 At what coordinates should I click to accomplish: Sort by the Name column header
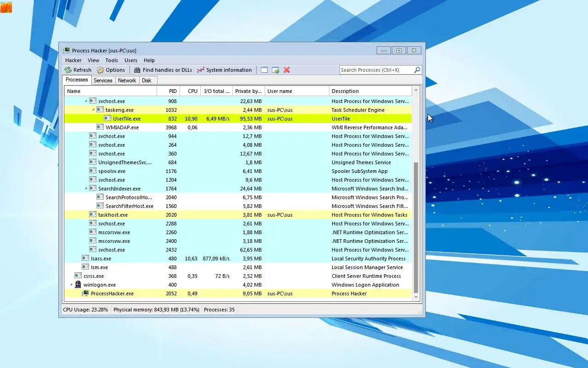coord(111,91)
